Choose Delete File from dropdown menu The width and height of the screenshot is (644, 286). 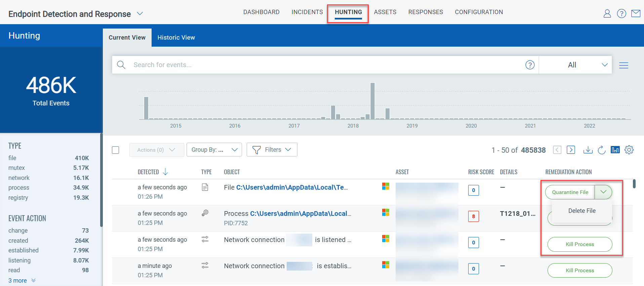[x=582, y=211]
